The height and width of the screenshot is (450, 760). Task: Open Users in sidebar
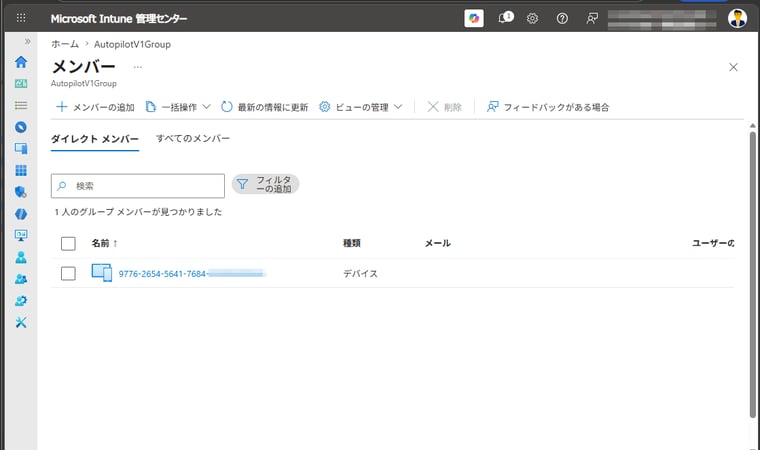(21, 257)
